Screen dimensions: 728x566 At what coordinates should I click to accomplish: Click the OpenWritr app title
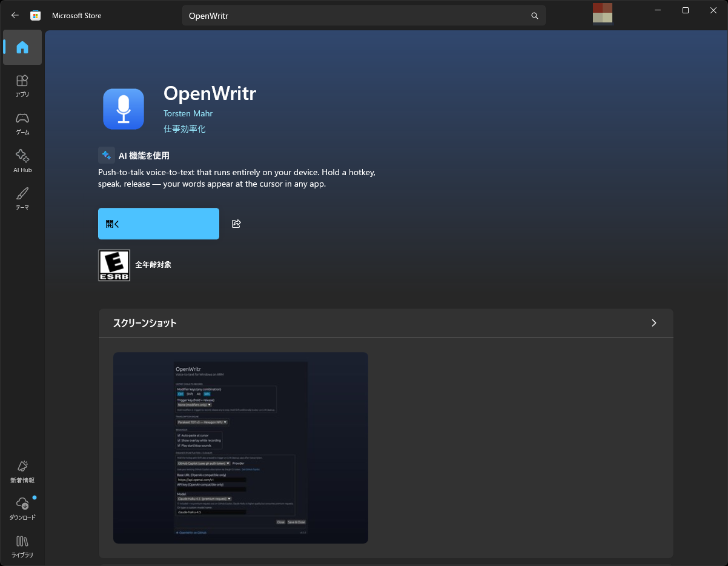pos(210,93)
